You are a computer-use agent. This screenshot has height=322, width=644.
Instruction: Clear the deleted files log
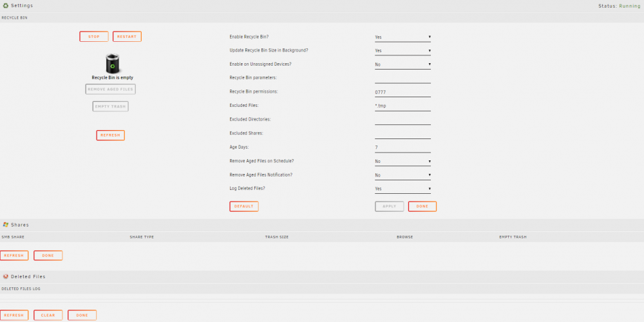(x=48, y=315)
